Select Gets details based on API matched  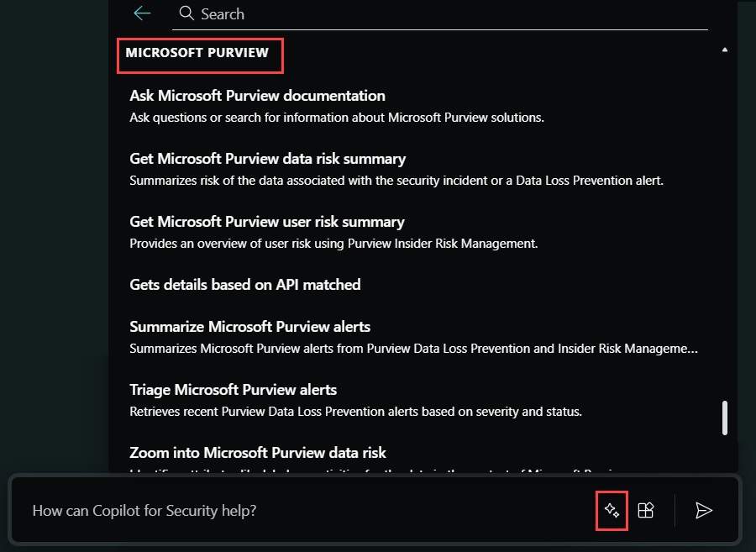(x=245, y=285)
